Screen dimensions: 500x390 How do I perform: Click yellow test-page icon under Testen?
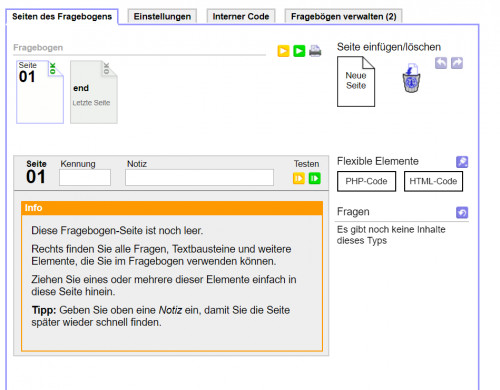pyautogui.click(x=299, y=178)
